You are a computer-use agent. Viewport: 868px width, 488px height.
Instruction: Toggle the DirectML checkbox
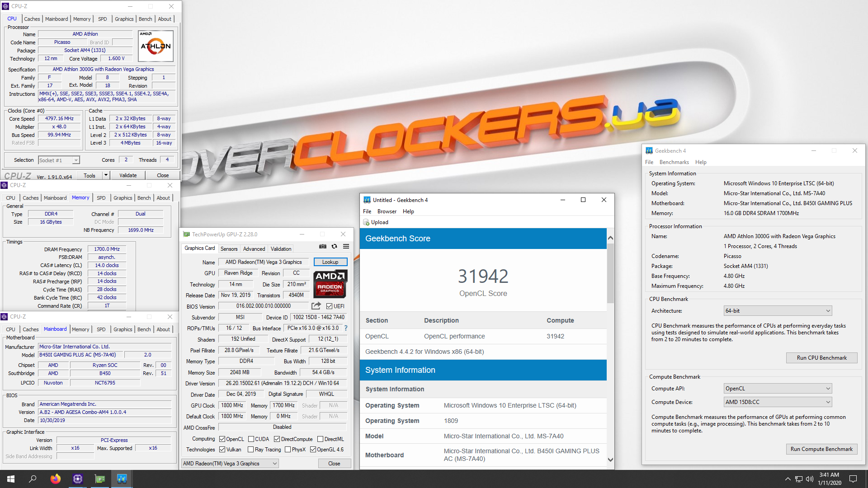tap(320, 439)
